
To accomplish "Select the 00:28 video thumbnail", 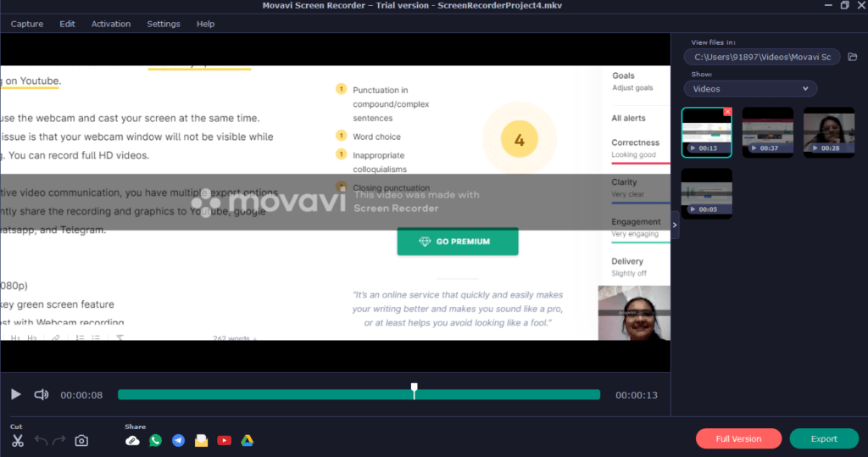I will pos(829,132).
